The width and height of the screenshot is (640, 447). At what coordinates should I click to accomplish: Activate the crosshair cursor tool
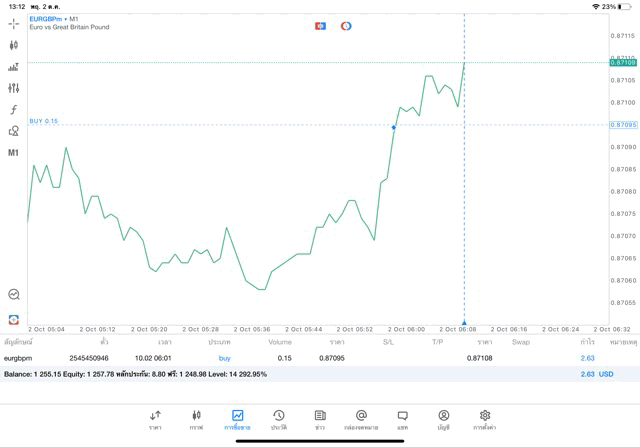click(x=13, y=24)
